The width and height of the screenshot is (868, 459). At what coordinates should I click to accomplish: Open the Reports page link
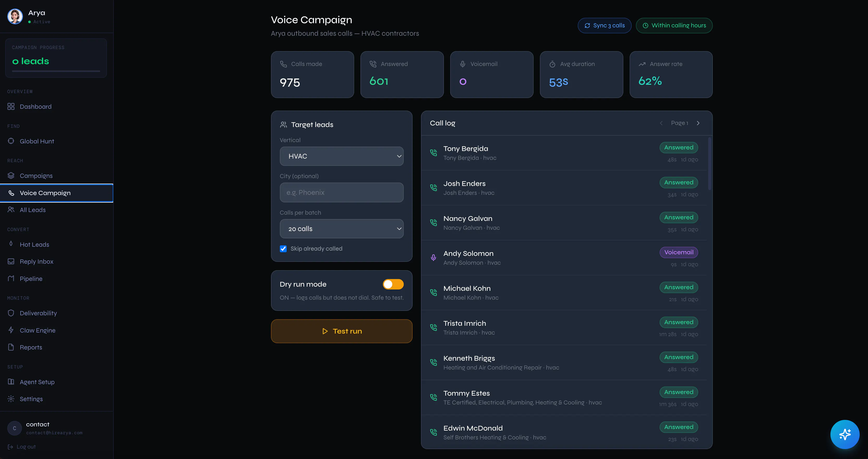(x=57, y=347)
